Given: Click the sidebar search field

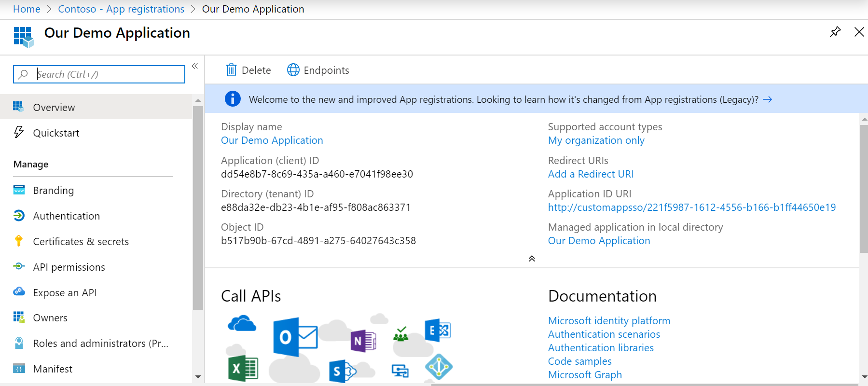Looking at the screenshot, I should coord(99,74).
